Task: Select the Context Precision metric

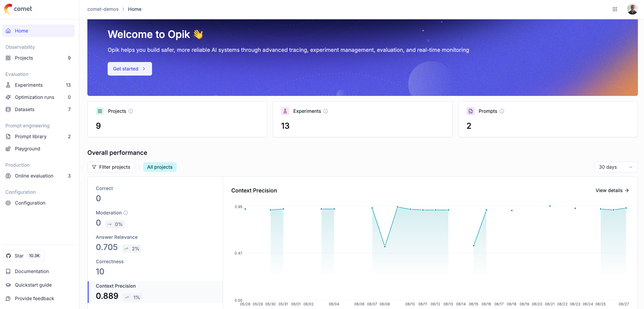Action: tap(155, 292)
